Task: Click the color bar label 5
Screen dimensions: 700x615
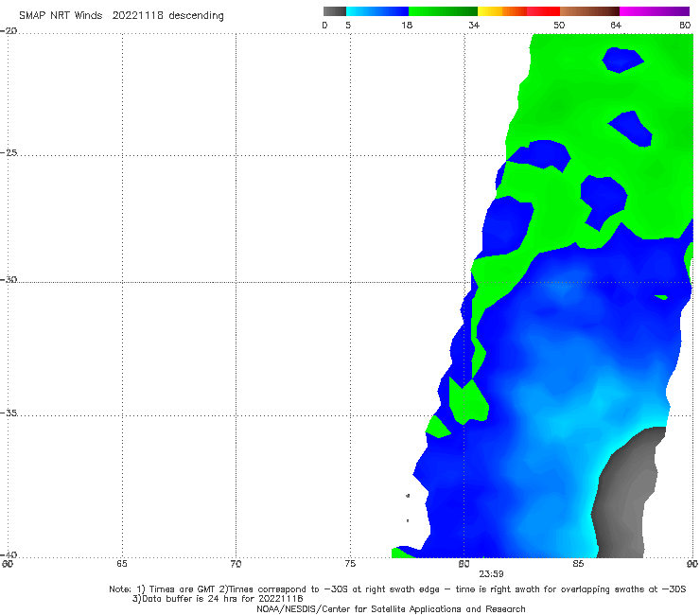Action: 348,26
